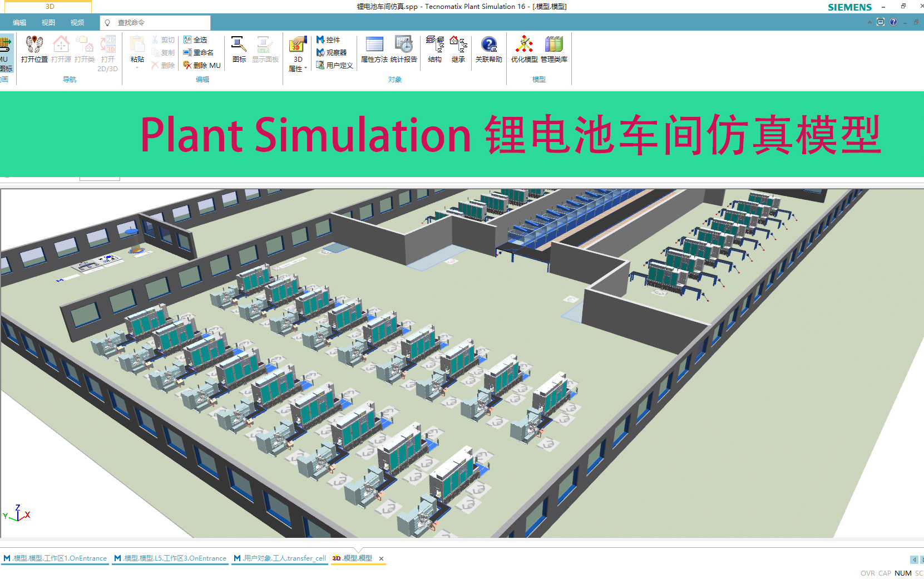924x579 pixels.
Task: Click the full-screen view icon
Action: point(881,22)
